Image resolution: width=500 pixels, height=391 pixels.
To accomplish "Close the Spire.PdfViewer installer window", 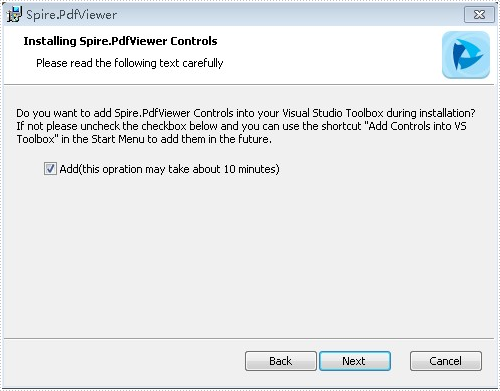I will pos(479,15).
